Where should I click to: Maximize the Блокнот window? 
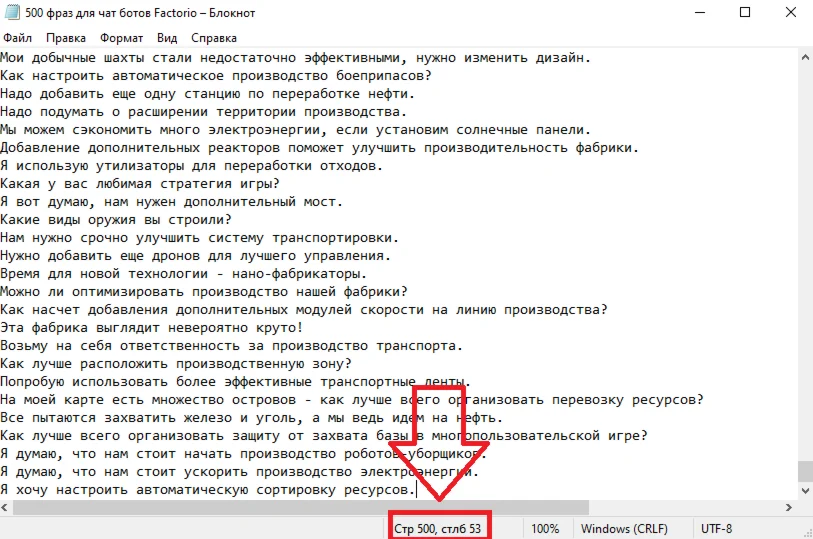point(745,12)
